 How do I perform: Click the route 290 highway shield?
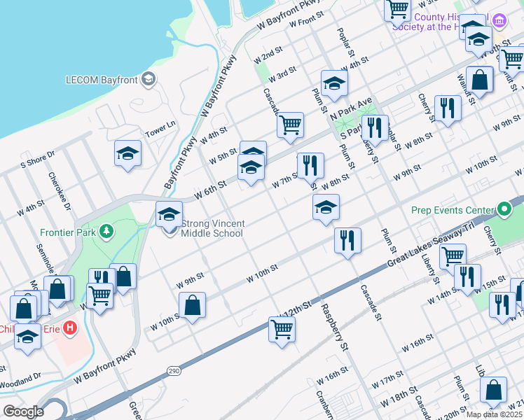point(174,370)
